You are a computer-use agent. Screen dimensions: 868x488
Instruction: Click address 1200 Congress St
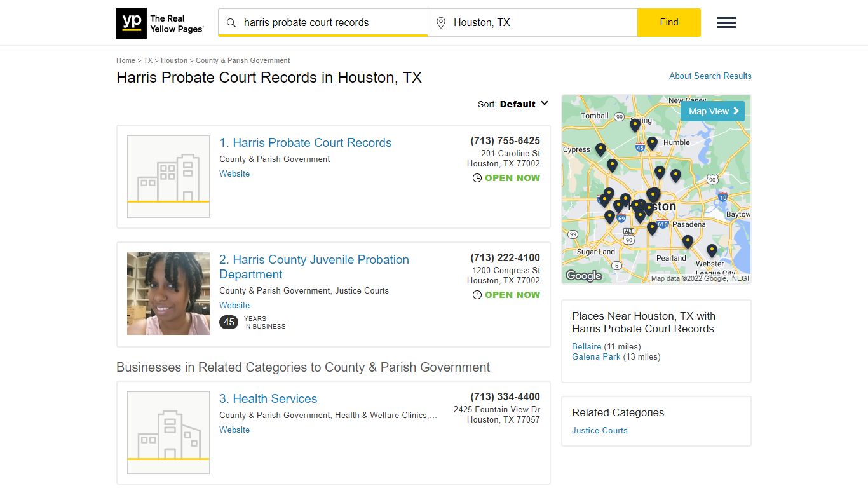point(506,270)
